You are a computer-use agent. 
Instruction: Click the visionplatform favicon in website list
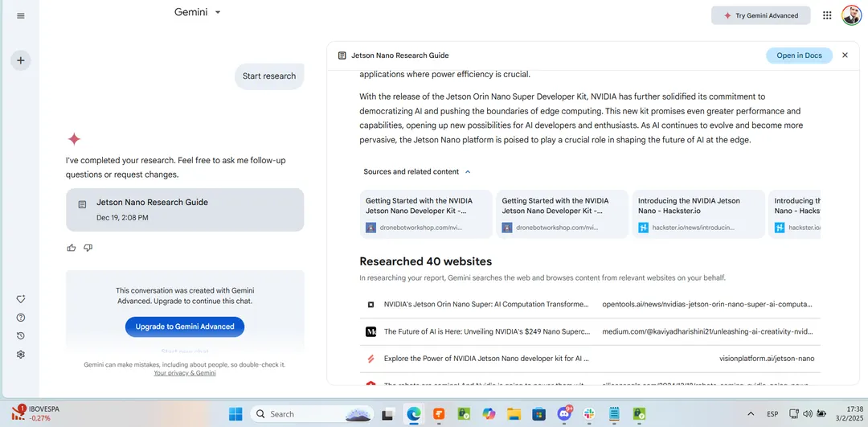(x=371, y=359)
